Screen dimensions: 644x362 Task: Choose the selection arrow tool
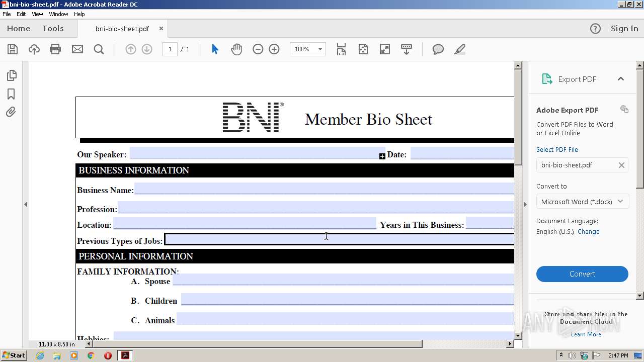click(215, 49)
